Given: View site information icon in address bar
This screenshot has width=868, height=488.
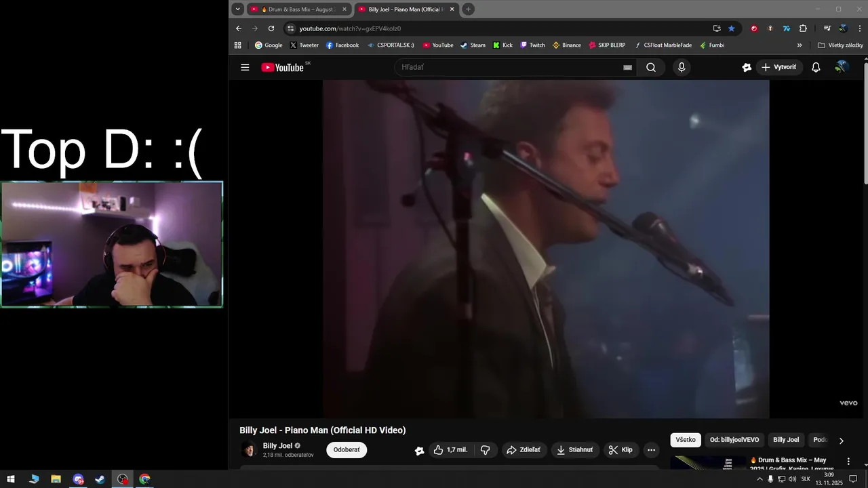Looking at the screenshot, I should 291,28.
